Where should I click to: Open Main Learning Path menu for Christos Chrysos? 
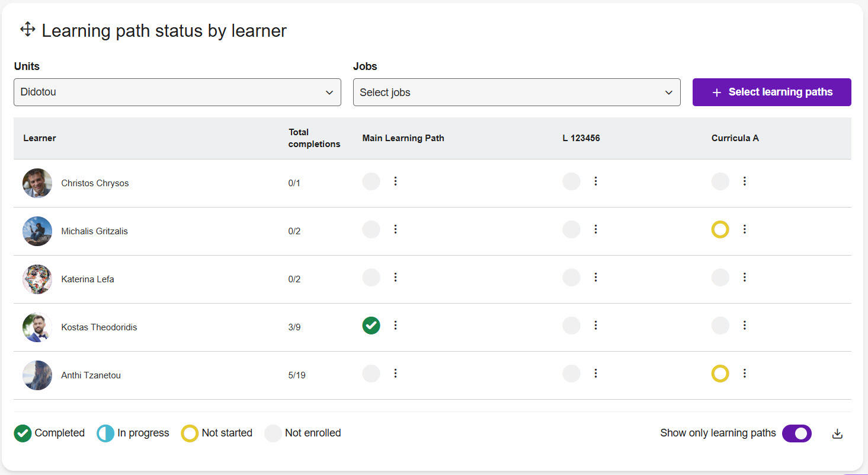pos(396,181)
